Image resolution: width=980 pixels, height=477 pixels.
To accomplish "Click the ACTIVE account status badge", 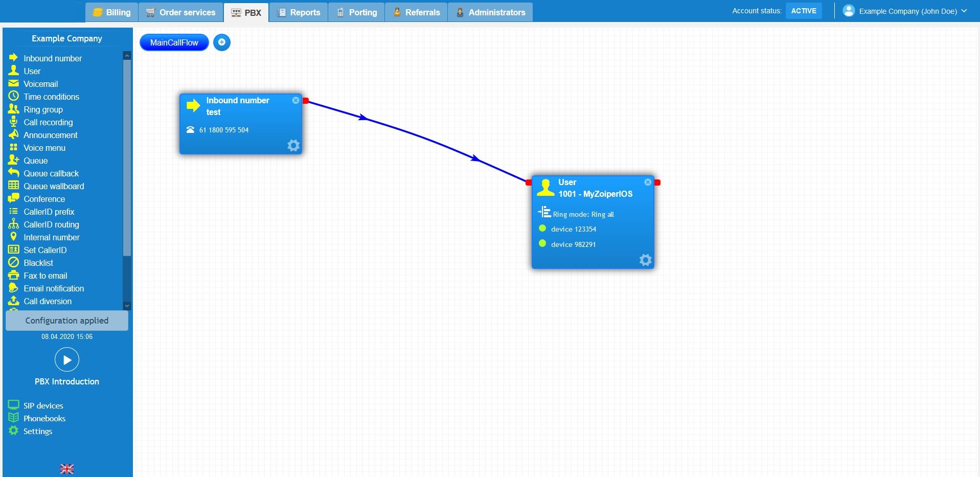I will 803,10.
